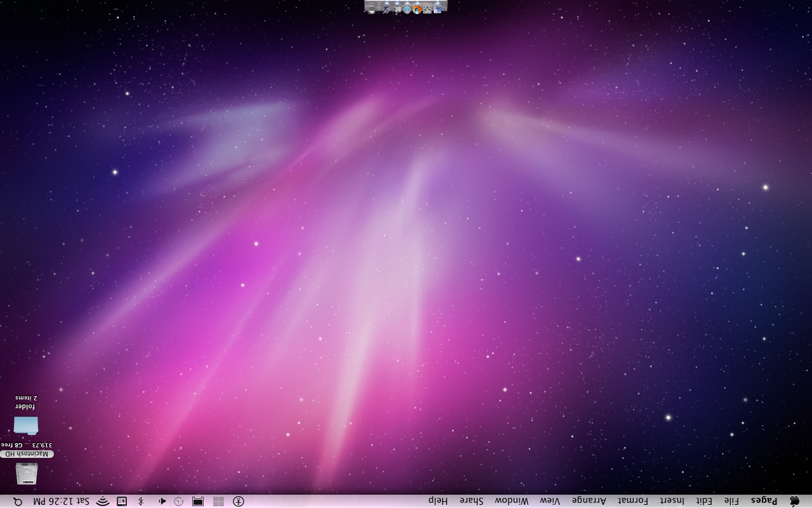
Task: Open the Window menu
Action: tap(511, 500)
